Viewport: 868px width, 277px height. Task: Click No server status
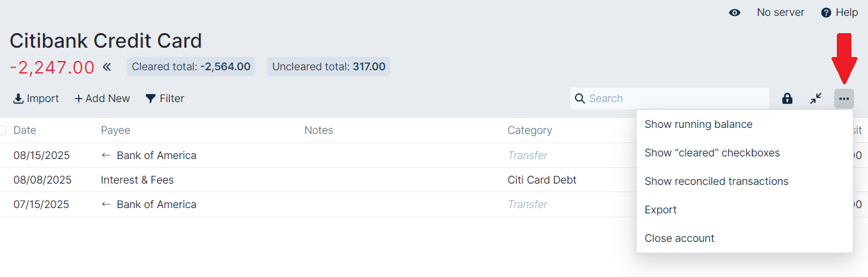click(780, 13)
